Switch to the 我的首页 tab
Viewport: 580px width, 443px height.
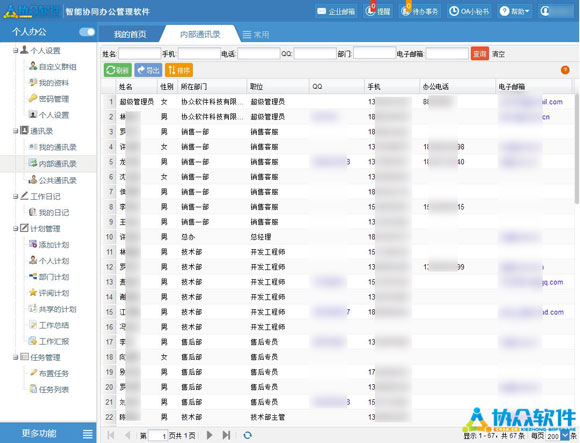(130, 34)
